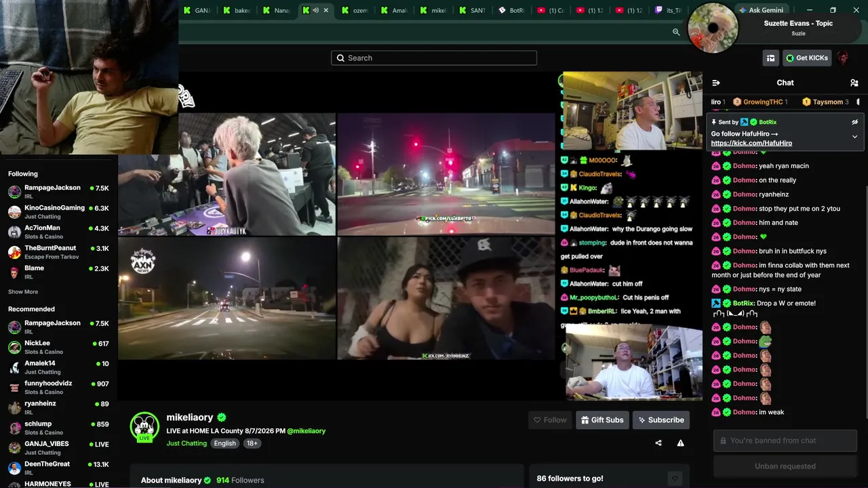Click the Get KICKs button
The image size is (868, 488).
[x=807, y=58]
